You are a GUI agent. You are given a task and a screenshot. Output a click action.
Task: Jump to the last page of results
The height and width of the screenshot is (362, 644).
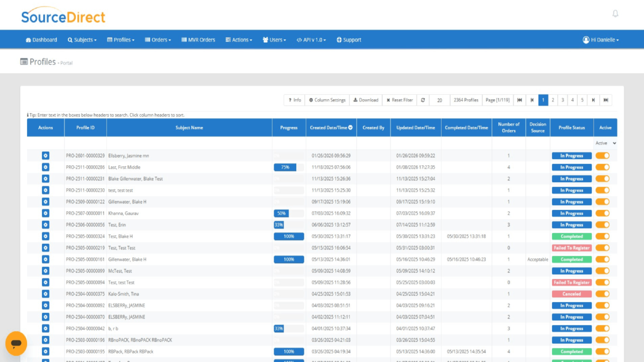point(607,100)
